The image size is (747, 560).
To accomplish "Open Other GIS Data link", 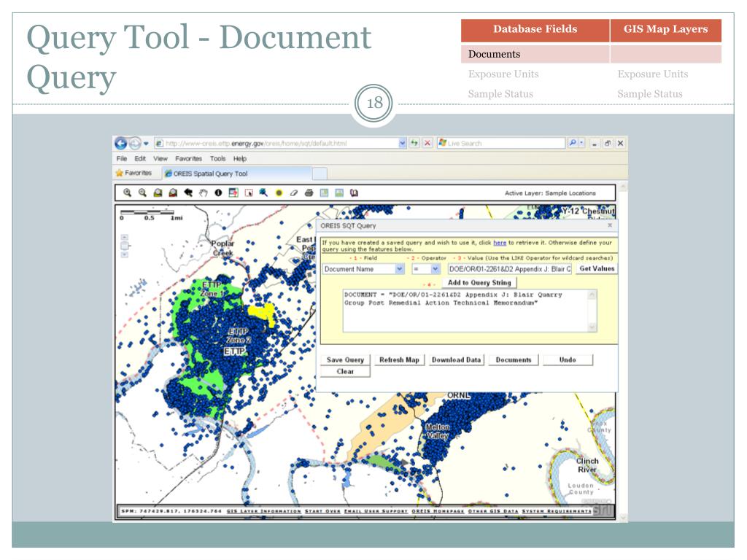I will click(492, 511).
